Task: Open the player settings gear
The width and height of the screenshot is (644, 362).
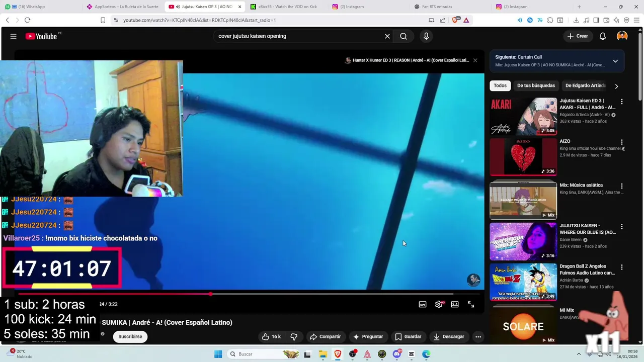Action: 439,304
